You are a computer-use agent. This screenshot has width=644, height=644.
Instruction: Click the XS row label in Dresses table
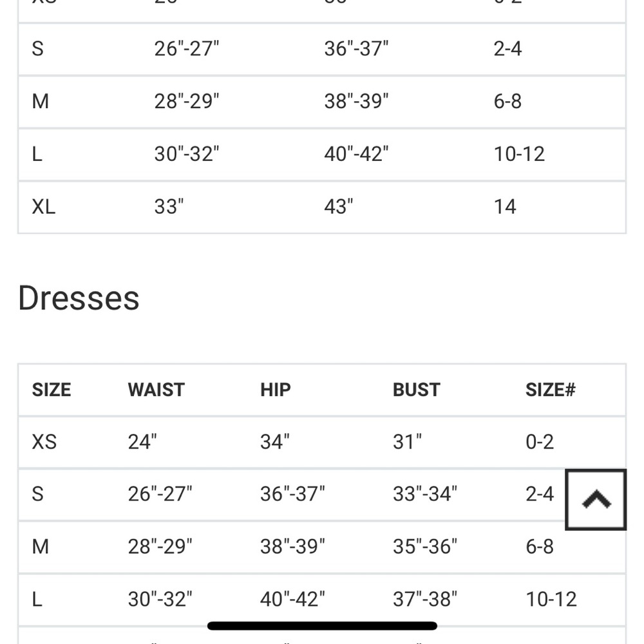tap(44, 442)
